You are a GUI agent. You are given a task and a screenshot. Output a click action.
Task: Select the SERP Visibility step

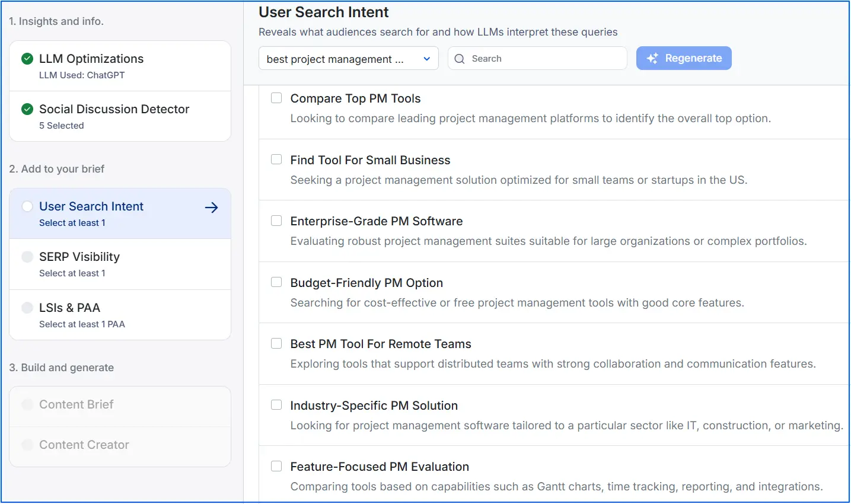point(79,257)
